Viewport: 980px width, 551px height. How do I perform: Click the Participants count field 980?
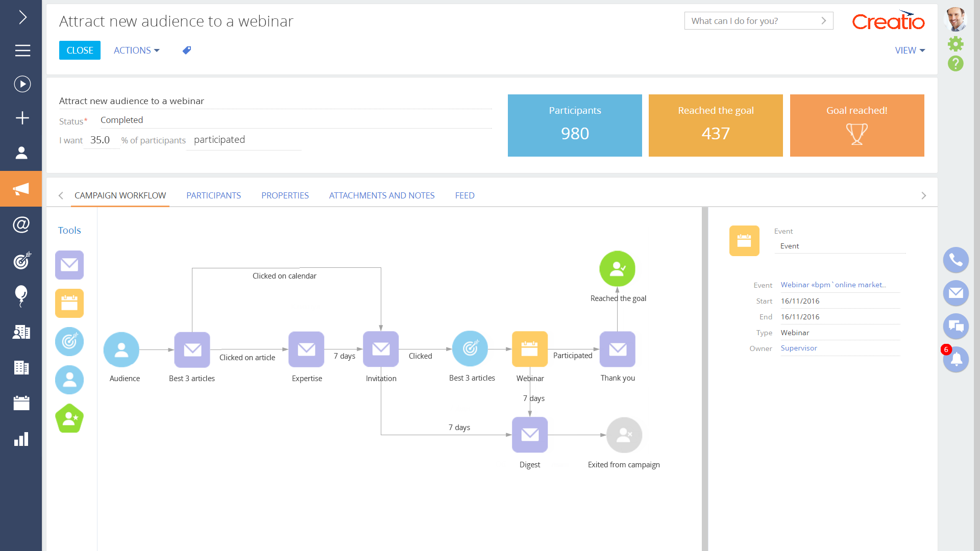(575, 133)
